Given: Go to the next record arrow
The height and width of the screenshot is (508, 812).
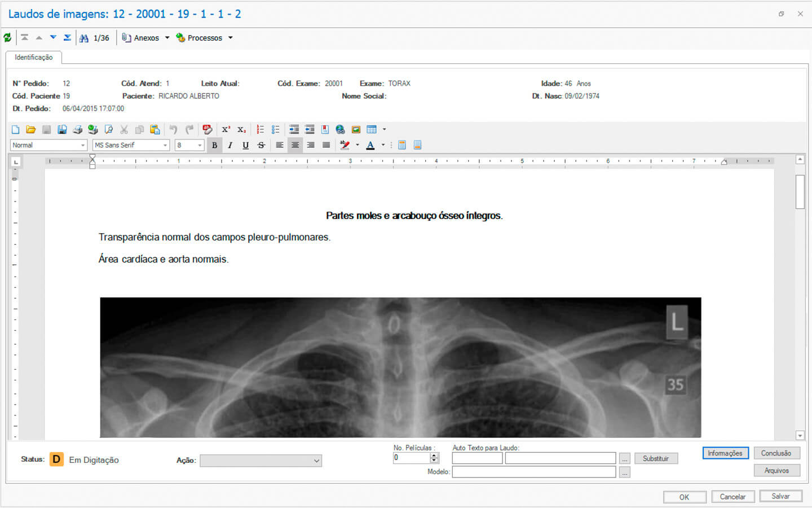Looking at the screenshot, I should tap(53, 38).
